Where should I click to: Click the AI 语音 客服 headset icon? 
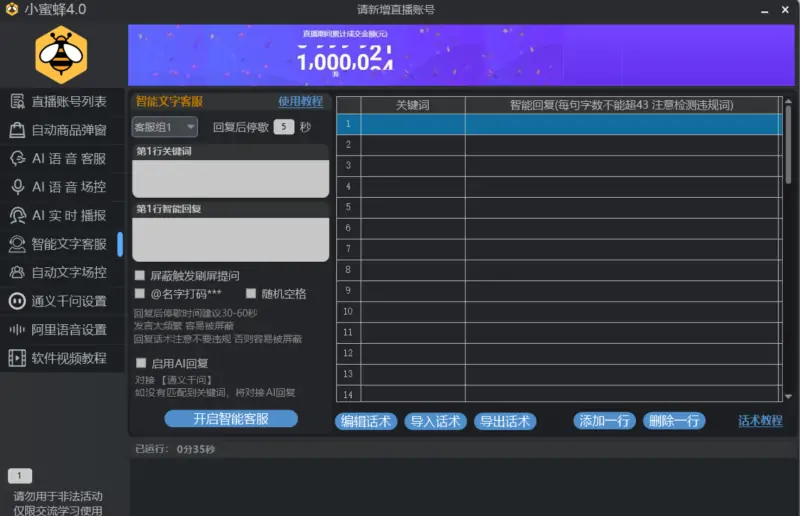16,158
